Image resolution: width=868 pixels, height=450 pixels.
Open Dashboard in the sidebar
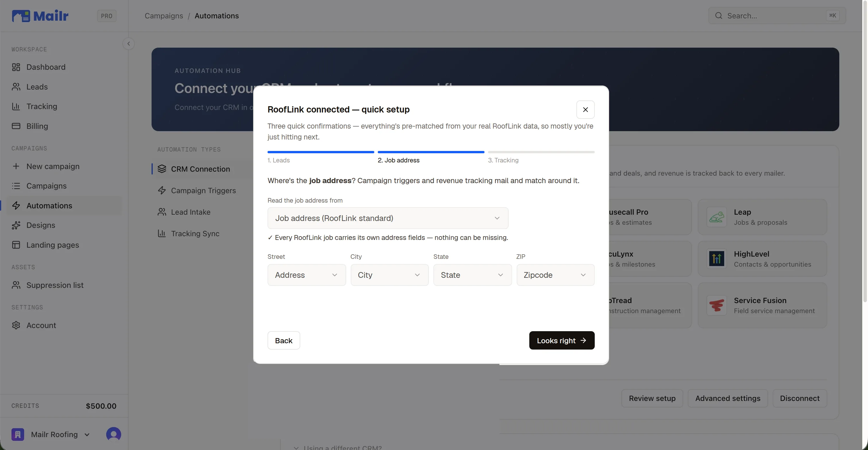(x=64, y=67)
